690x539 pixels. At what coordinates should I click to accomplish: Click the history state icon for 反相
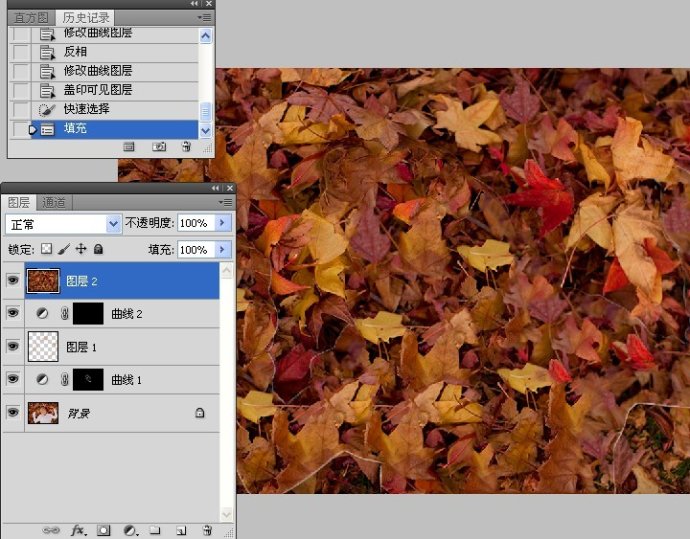47,52
